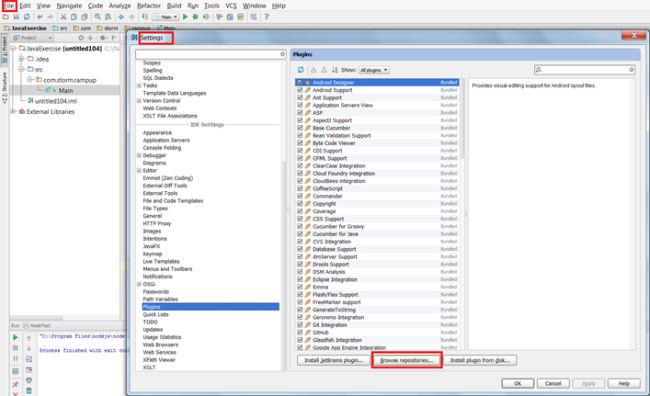Click the green Rerun icon in the Run panel
The height and width of the screenshot is (396, 650).
click(15, 338)
